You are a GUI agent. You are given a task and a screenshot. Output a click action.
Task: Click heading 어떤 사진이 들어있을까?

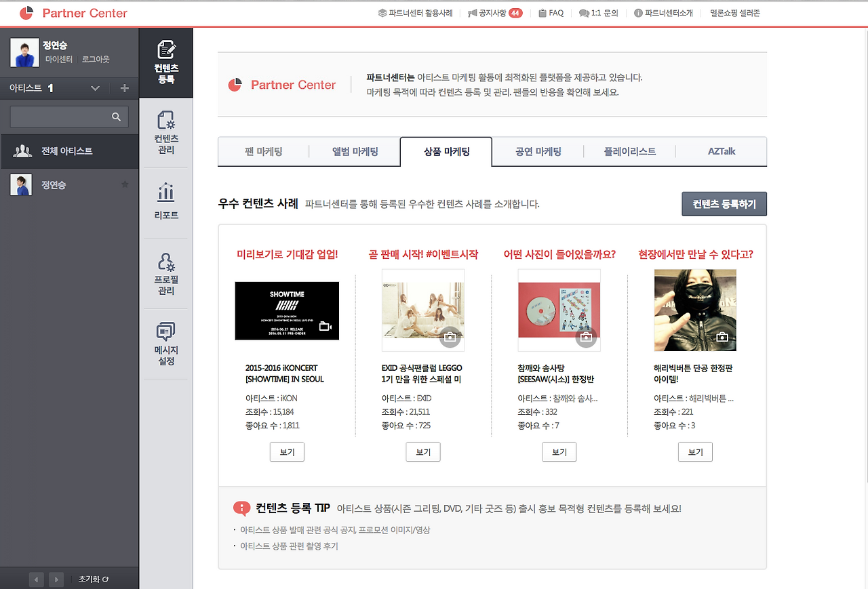tap(559, 255)
